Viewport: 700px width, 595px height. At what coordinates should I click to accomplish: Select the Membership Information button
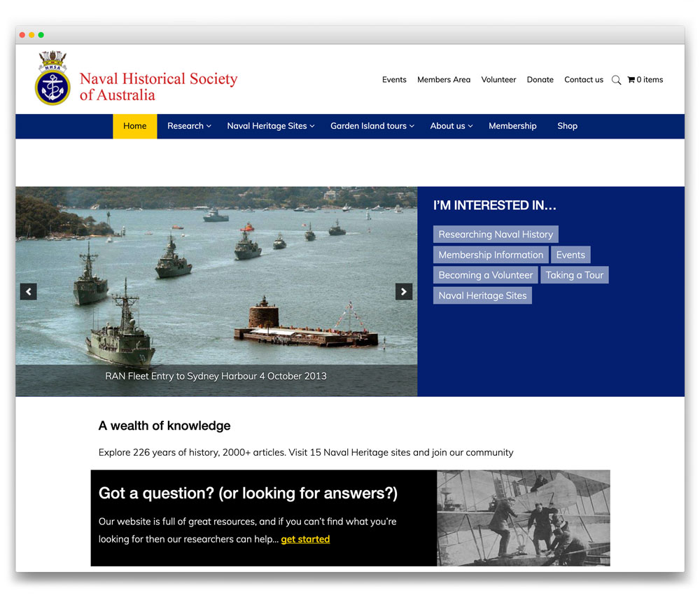point(491,255)
